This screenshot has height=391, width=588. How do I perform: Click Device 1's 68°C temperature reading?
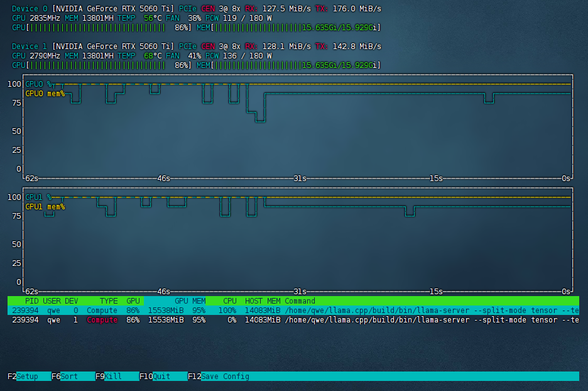pyautogui.click(x=153, y=55)
